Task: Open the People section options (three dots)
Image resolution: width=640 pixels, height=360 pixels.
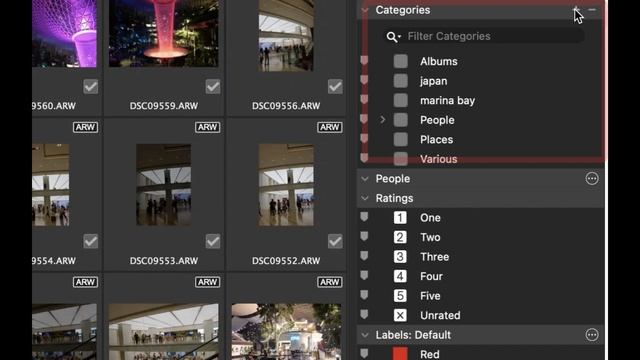Action: [592, 178]
